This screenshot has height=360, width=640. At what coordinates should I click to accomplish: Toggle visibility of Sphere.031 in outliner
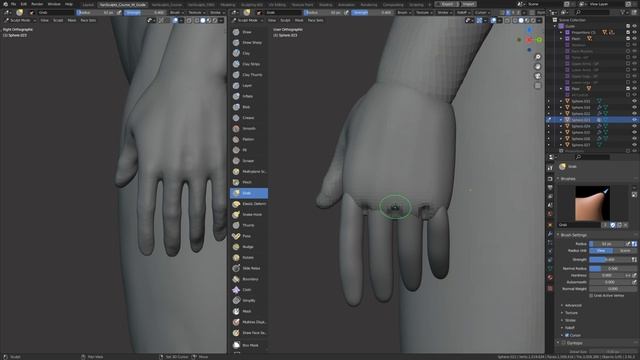[x=634, y=101]
